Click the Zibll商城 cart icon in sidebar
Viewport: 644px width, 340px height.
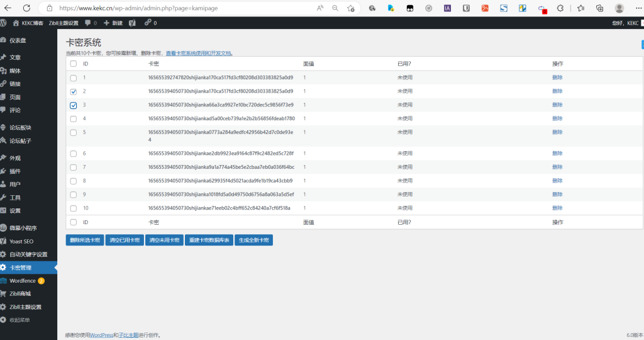pos(4,293)
